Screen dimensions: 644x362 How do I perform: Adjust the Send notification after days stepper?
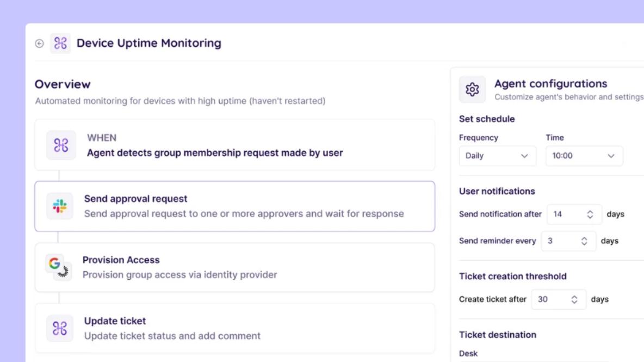[590, 214]
